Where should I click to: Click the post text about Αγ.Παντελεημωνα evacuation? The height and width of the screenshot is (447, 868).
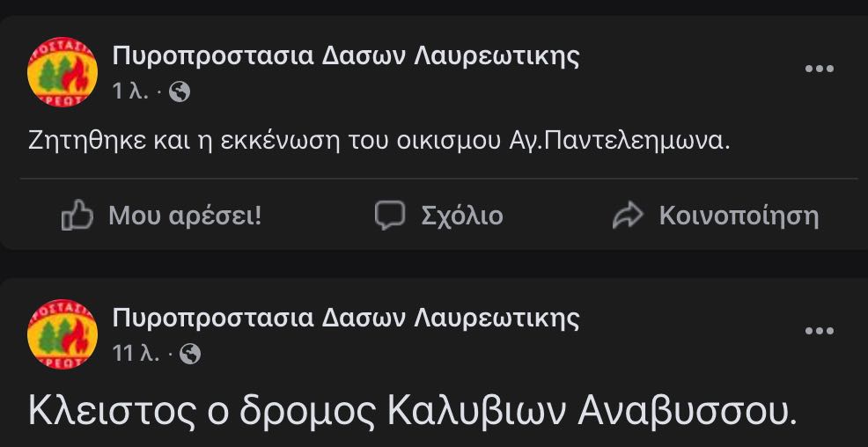(x=379, y=143)
